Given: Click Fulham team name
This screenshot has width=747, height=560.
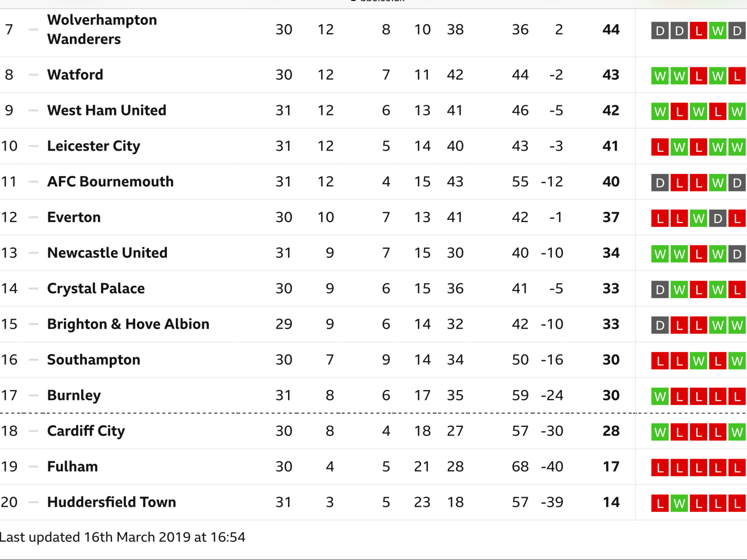Looking at the screenshot, I should 72,467.
